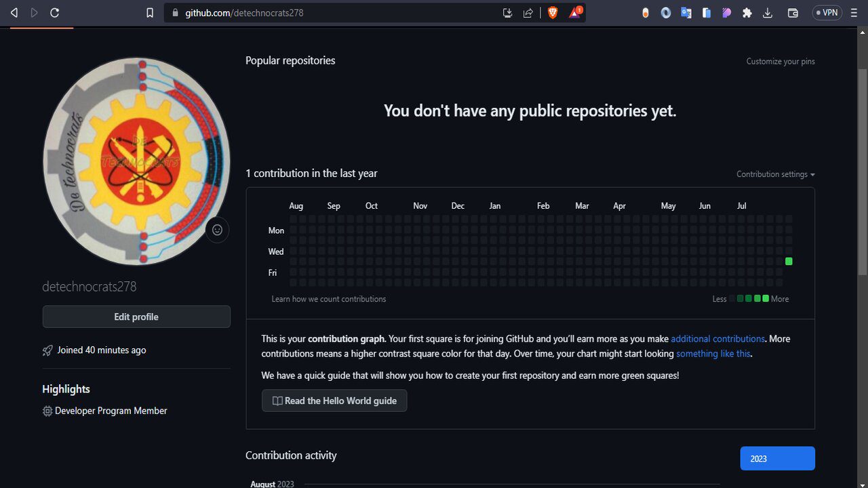This screenshot has height=488, width=868.
Task: Click the share page icon in address bar
Action: click(x=528, y=12)
